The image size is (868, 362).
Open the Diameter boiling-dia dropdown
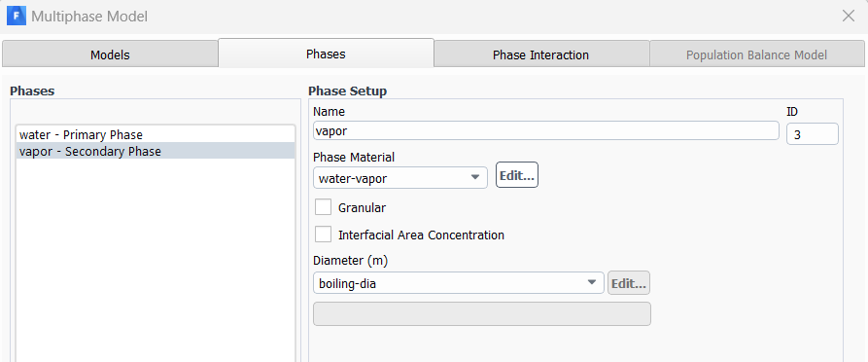pyautogui.click(x=459, y=283)
